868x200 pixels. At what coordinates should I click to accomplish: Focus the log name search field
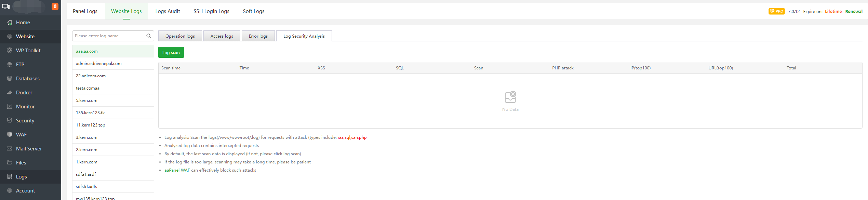pyautogui.click(x=113, y=36)
